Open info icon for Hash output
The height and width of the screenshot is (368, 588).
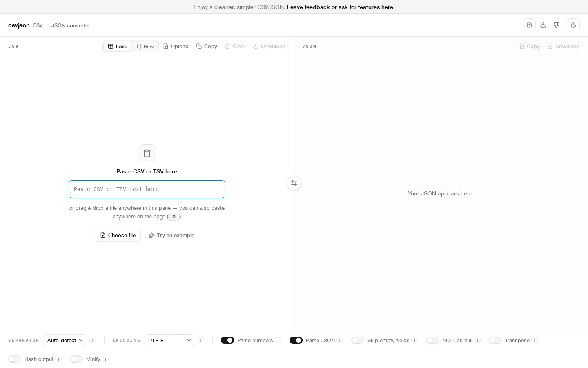click(x=58, y=359)
